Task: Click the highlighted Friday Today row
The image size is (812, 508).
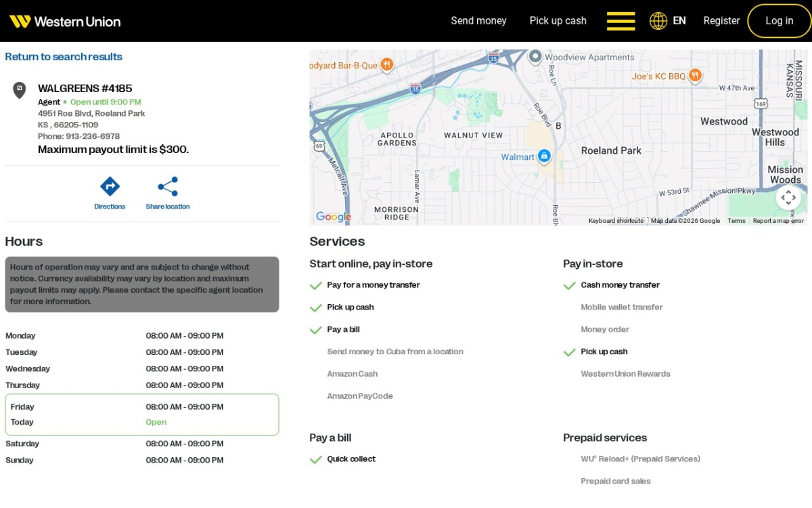Action: coord(141,415)
